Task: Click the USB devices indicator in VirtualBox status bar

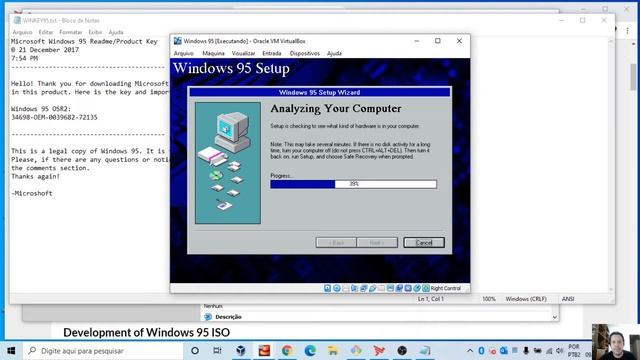Action: click(372, 288)
